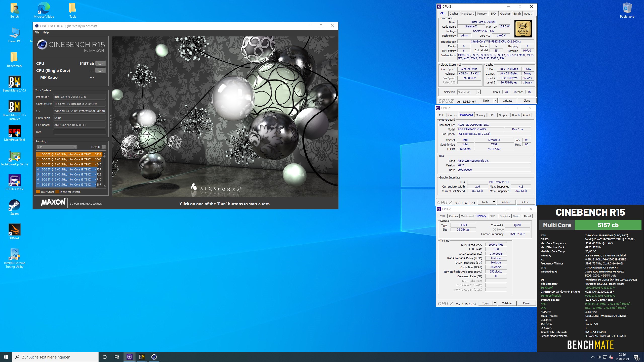Image resolution: width=644 pixels, height=362 pixels.
Task: Open Bench tab in middle CPU-Z window
Action: (516, 115)
